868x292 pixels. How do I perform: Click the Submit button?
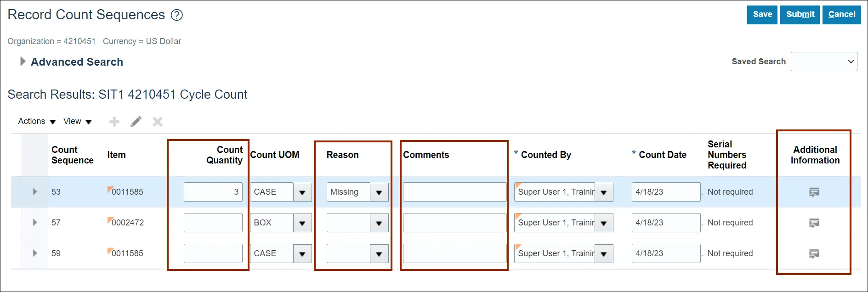[800, 15]
